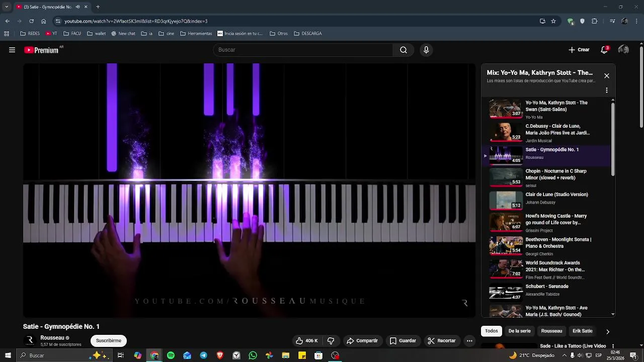Open playlist scrollbar down arrow
Image resolution: width=644 pixels, height=362 pixels.
613,314
